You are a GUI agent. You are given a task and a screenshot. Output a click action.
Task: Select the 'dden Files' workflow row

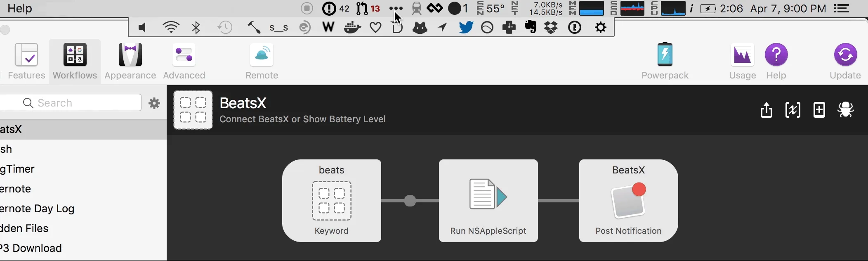point(83,228)
